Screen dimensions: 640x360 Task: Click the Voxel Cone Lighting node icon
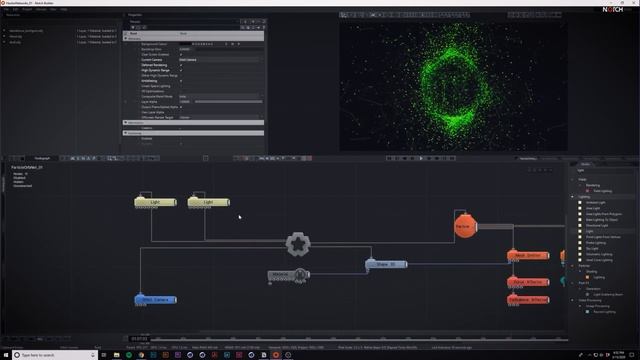pos(580,260)
